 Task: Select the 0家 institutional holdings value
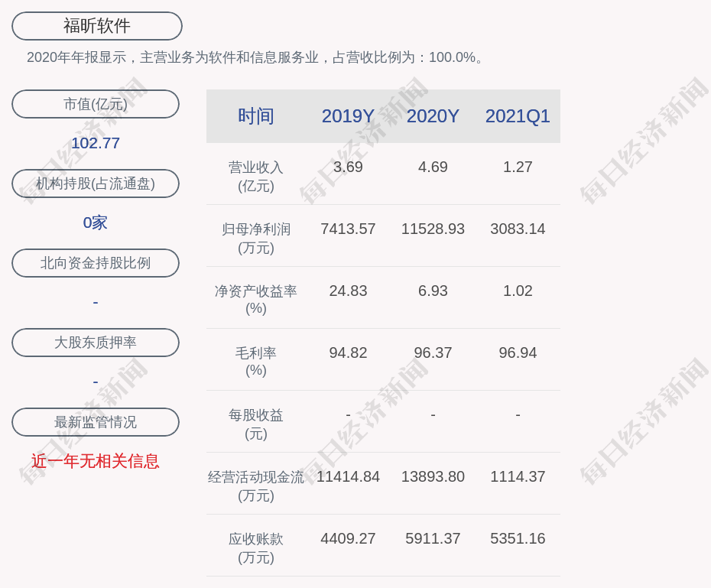coord(96,223)
